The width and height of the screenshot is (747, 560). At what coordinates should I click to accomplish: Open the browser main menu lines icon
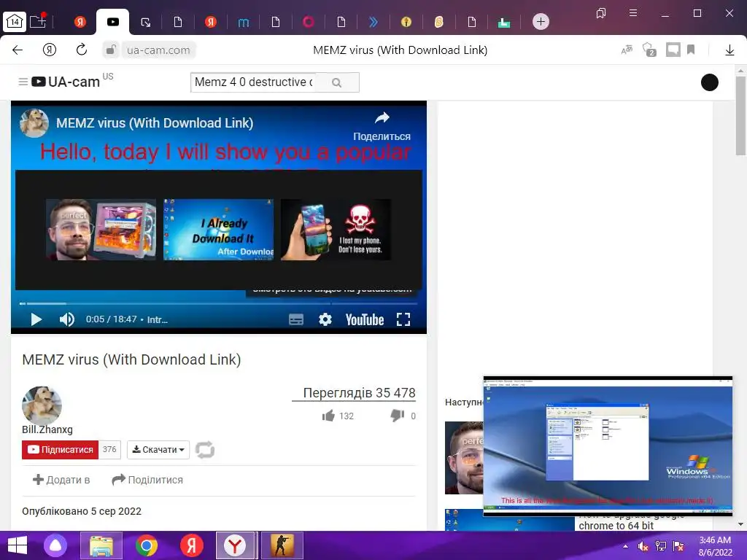pos(633,13)
